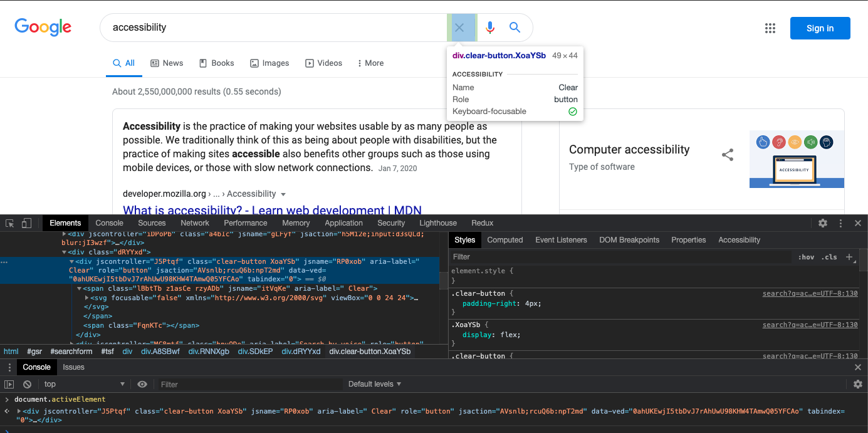Screen dimensions: 868x433
Task: Submit the search with the magnifier icon
Action: [x=515, y=28]
